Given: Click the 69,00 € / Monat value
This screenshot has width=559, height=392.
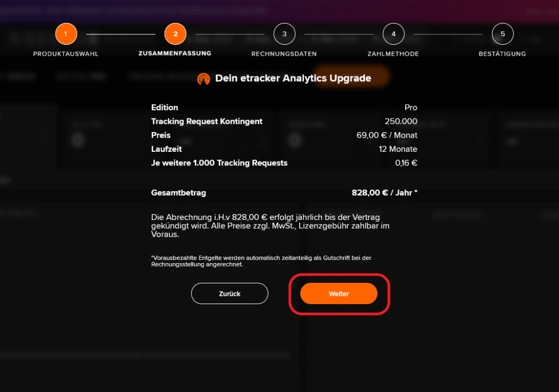Looking at the screenshot, I should click(387, 135).
